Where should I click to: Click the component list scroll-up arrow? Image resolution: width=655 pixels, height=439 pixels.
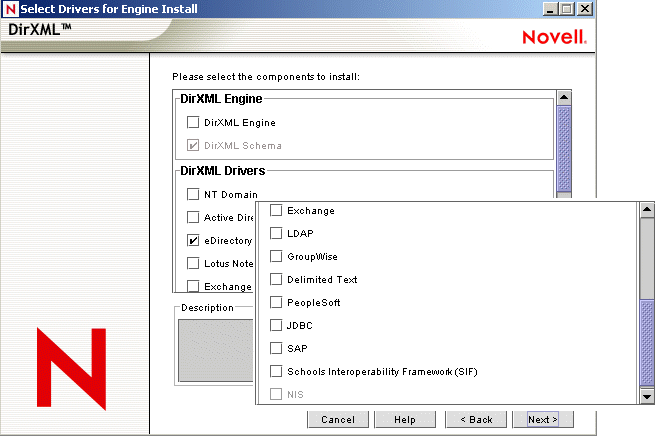tap(564, 98)
